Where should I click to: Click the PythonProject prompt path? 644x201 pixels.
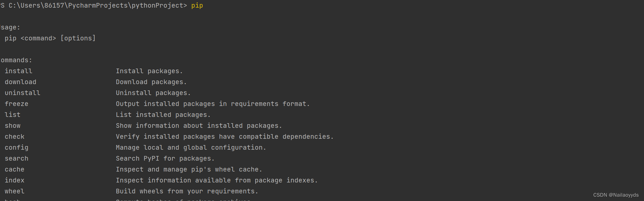pyautogui.click(x=94, y=6)
